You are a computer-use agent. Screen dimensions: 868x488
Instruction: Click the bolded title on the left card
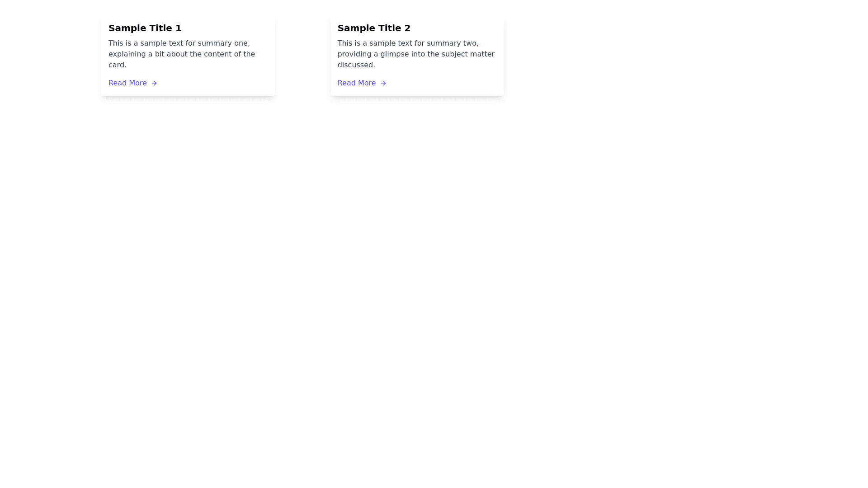(145, 28)
